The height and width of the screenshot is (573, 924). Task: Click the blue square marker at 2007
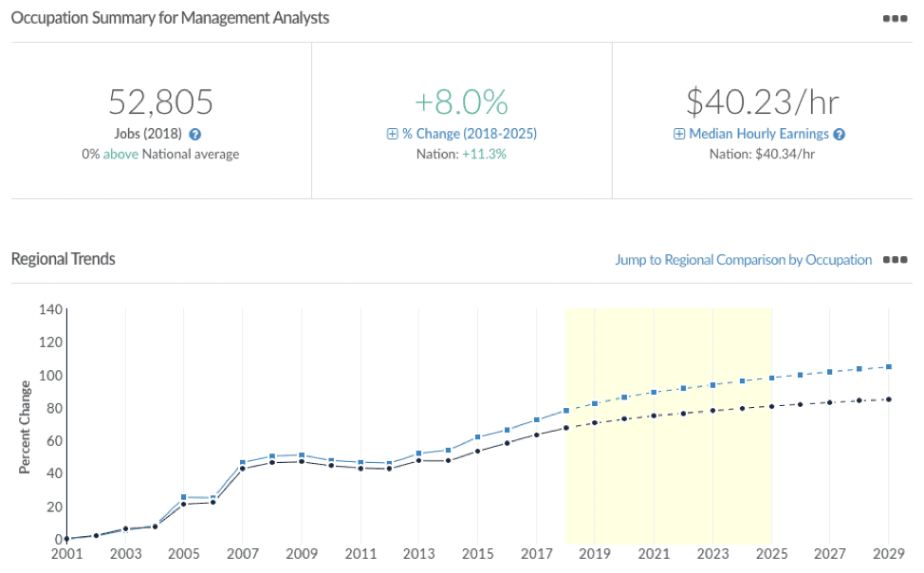click(243, 462)
